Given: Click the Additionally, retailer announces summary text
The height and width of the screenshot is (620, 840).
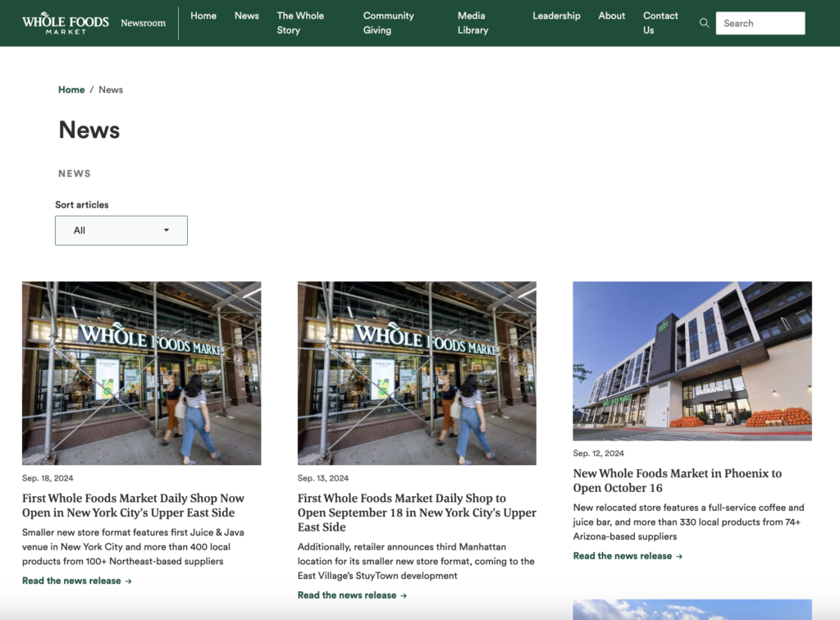Looking at the screenshot, I should pos(416,561).
